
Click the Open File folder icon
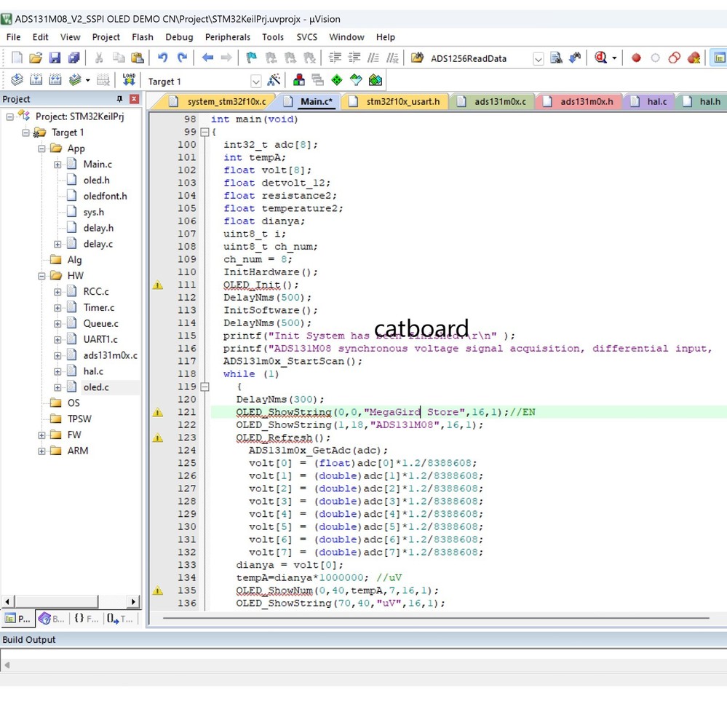(x=35, y=58)
